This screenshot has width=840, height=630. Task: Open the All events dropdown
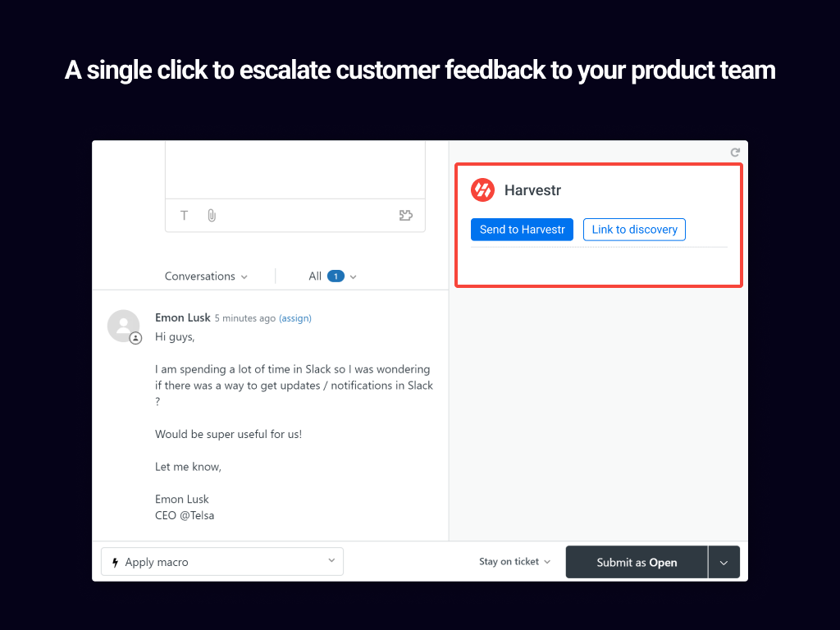(332, 276)
